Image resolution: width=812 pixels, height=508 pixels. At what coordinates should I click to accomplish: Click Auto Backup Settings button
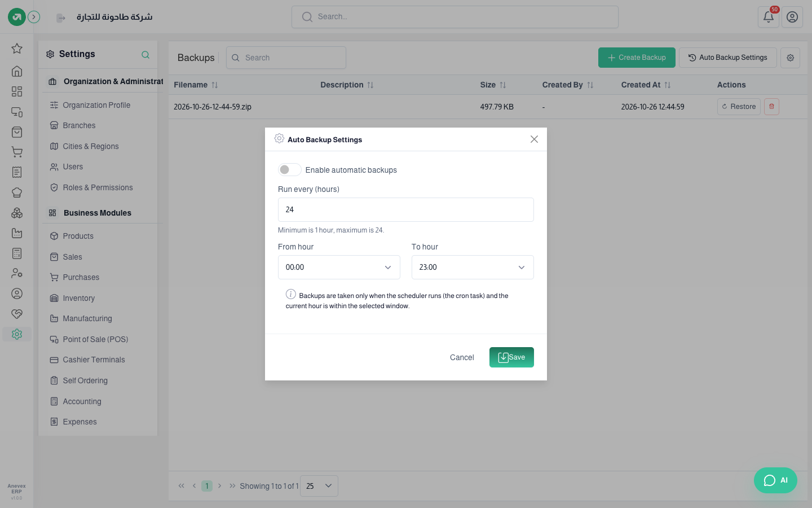(728, 58)
